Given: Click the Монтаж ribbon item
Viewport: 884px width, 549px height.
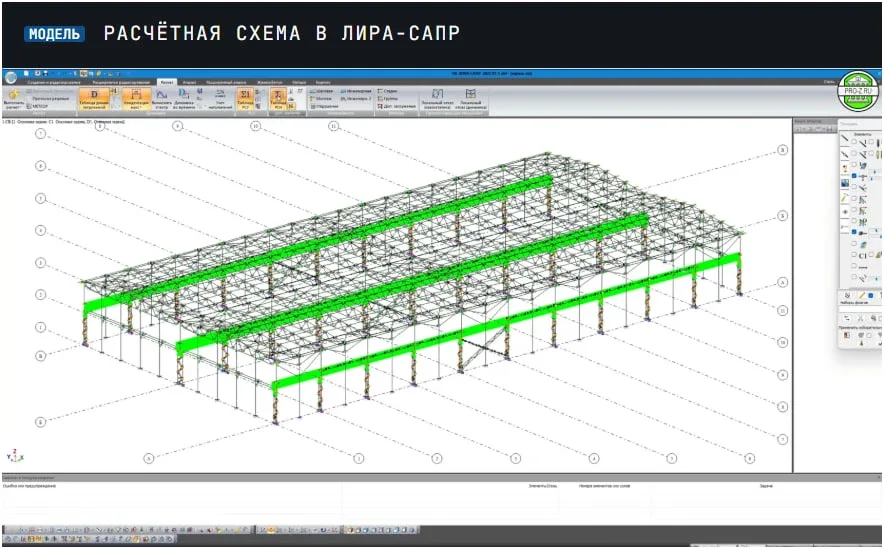Looking at the screenshot, I should [321, 99].
